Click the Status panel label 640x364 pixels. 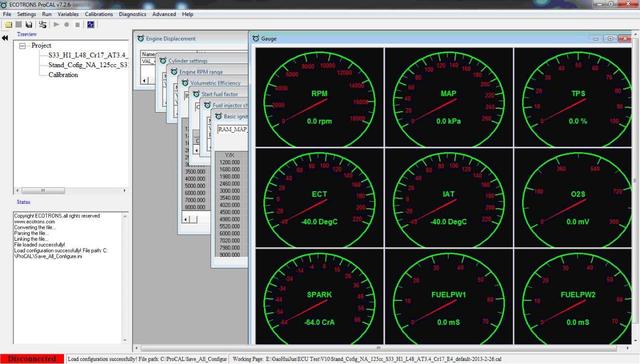pos(23,202)
